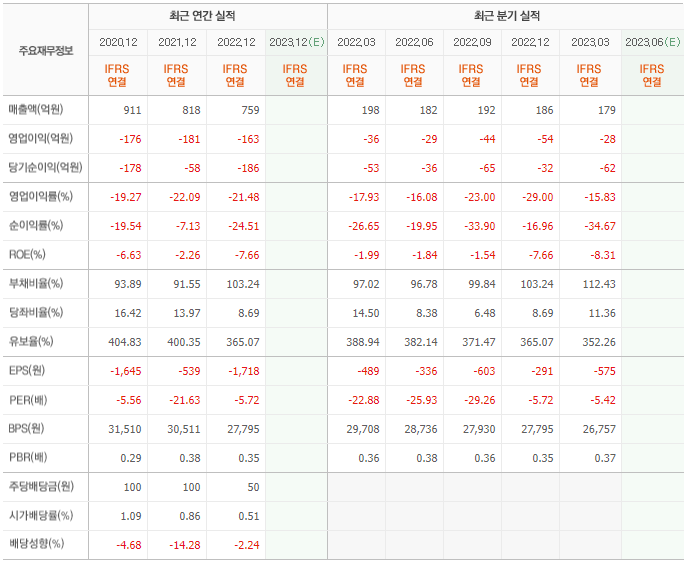The width and height of the screenshot is (688, 563).
Task: Click the 2023.03 quarter column header
Action: [590, 42]
